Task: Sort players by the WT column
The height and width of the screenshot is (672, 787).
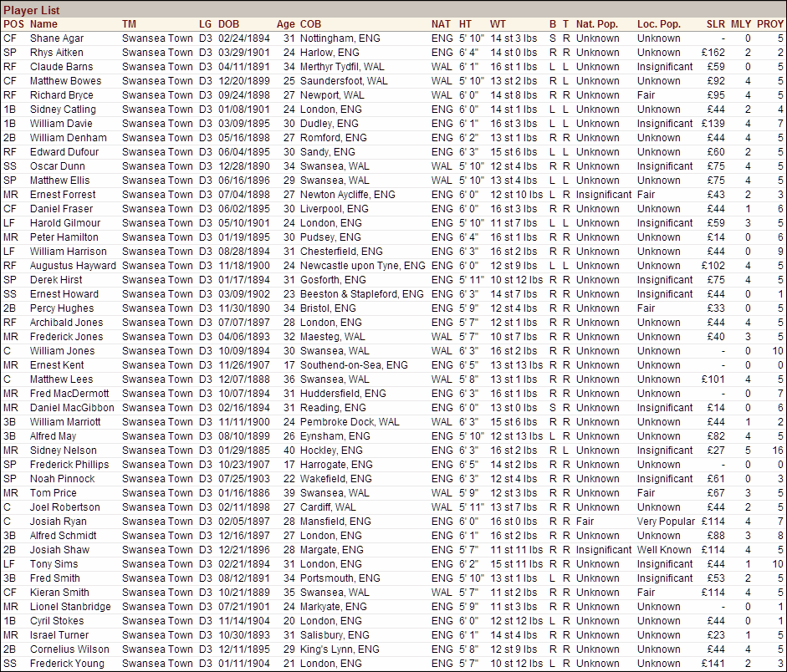Action: 497,24
